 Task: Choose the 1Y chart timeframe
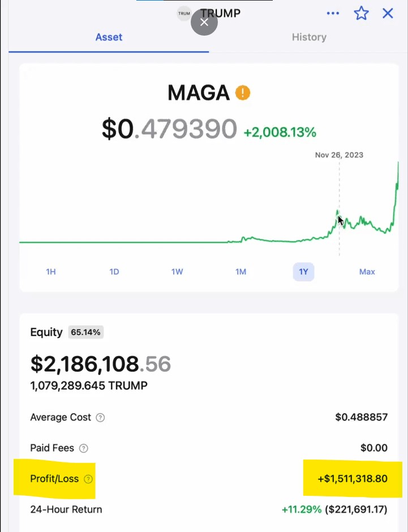click(303, 272)
